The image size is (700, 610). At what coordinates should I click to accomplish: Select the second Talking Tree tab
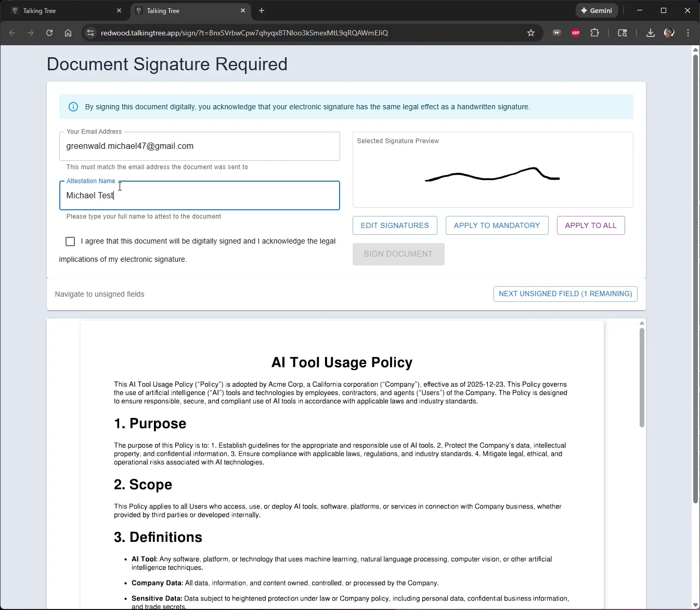point(190,10)
